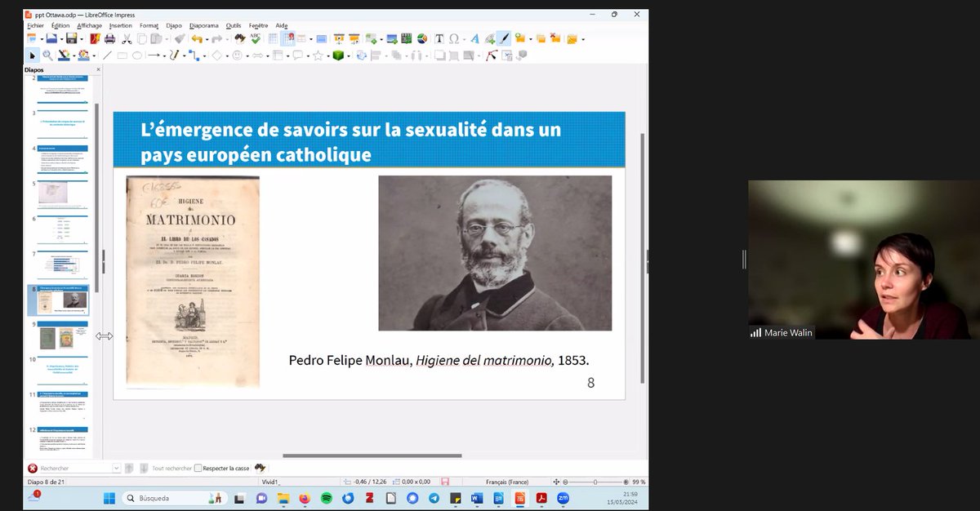The width and height of the screenshot is (980, 511).
Task: Open the Insertion menu
Action: [x=121, y=25]
